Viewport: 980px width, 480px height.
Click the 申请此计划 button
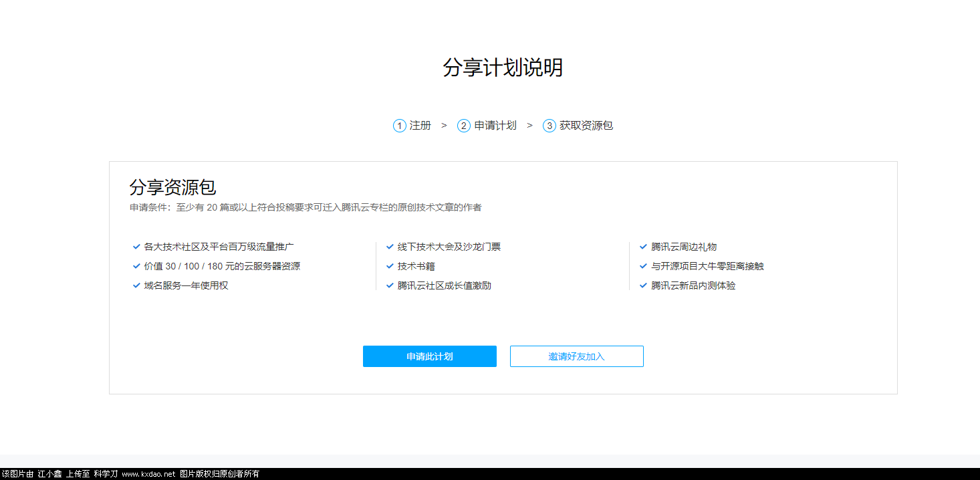point(430,356)
